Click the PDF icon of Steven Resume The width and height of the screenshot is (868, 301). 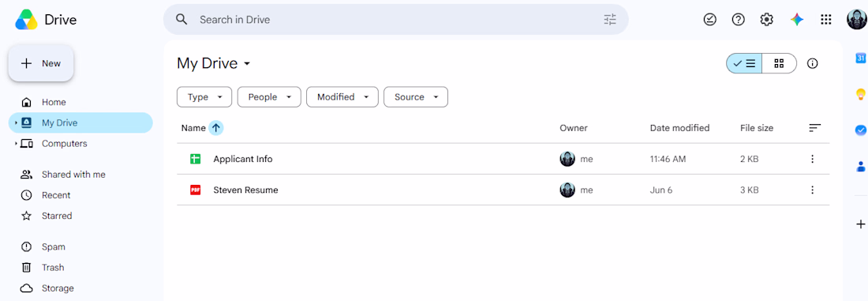(x=195, y=190)
